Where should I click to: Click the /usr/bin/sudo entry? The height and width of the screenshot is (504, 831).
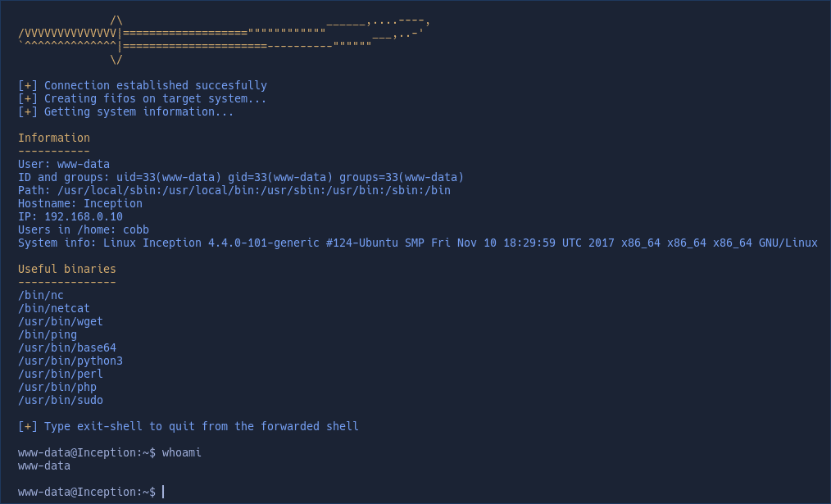click(61, 400)
